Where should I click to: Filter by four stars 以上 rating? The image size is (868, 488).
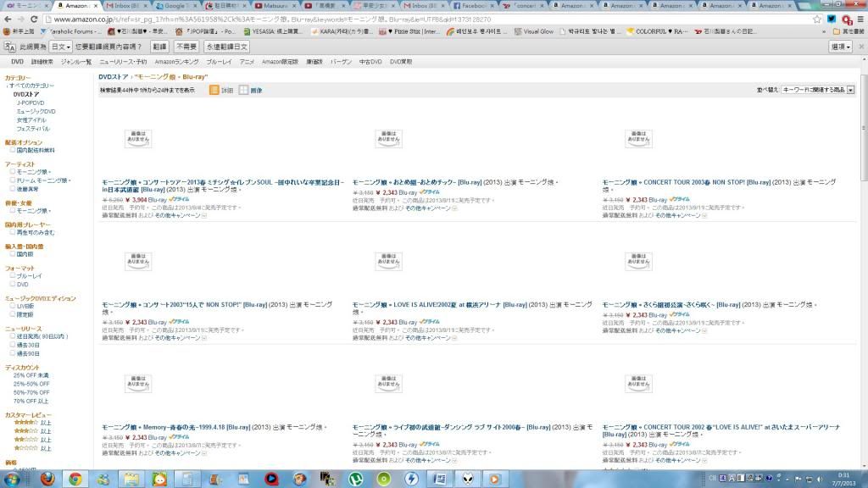[32, 423]
